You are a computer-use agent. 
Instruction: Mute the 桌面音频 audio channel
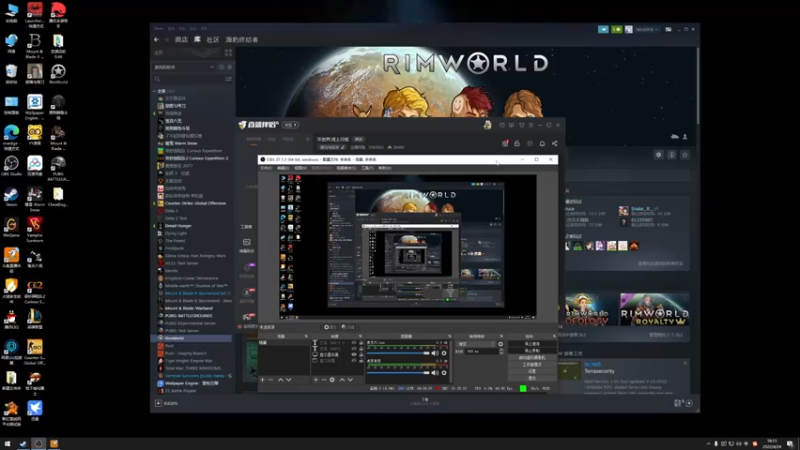coord(435,373)
